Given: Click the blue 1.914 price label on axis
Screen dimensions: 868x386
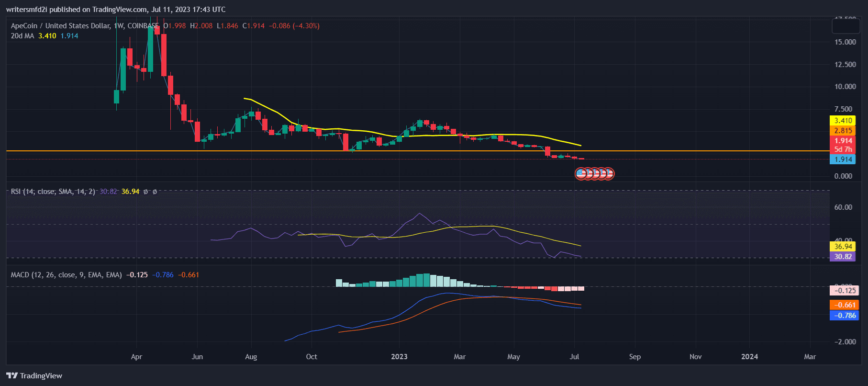Looking at the screenshot, I should (843, 159).
